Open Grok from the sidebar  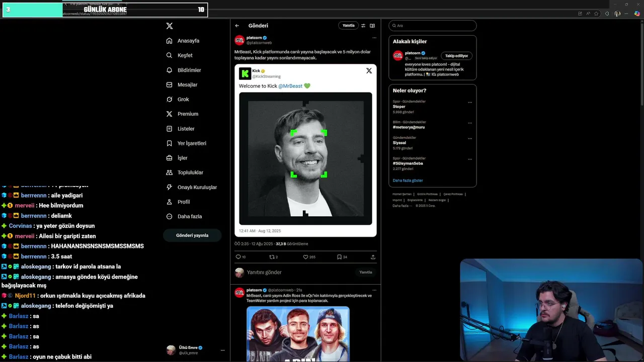[x=178, y=99]
